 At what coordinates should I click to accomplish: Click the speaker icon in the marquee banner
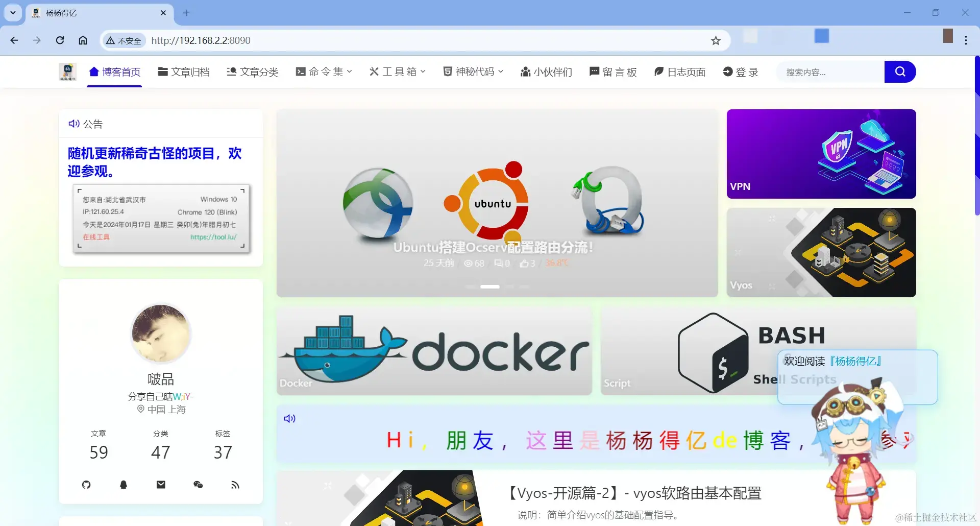(x=289, y=419)
